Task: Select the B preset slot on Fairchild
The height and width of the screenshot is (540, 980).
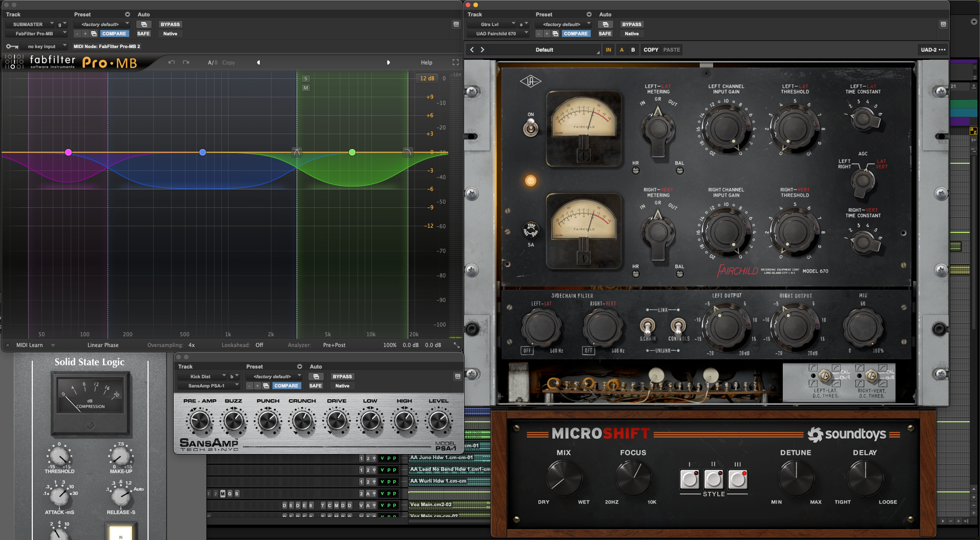Action: 633,50
